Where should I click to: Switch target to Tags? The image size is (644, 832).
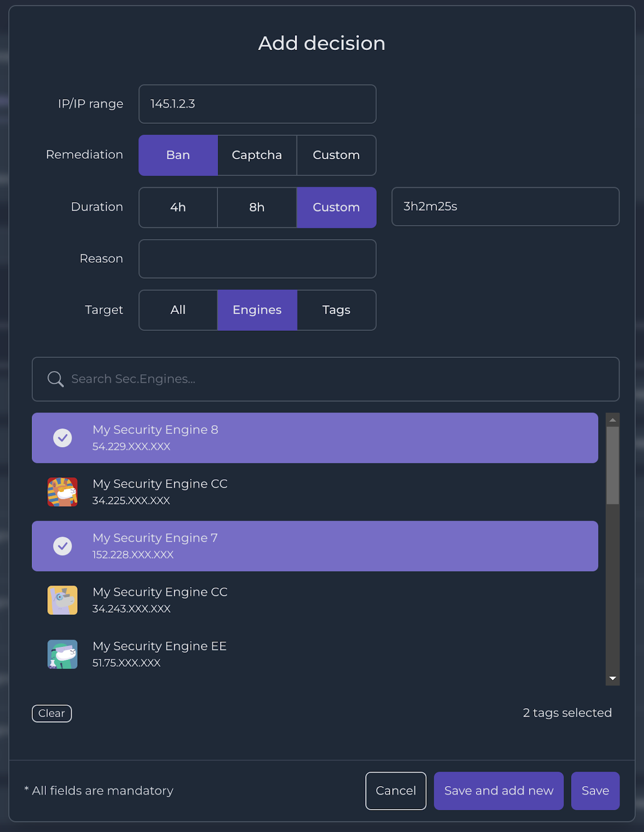pos(337,310)
